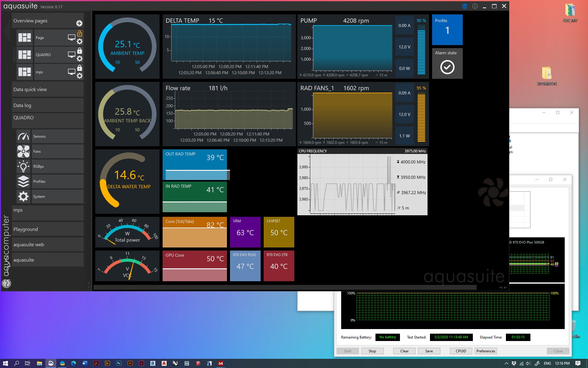Toggle the lock on mps overview page

click(80, 68)
